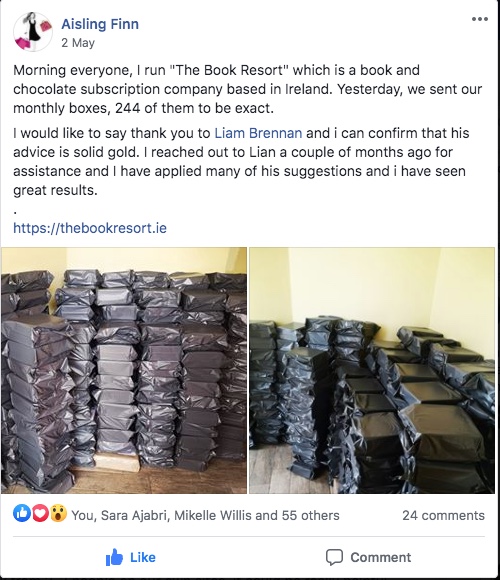Click the blue thumbs-up reaction icon

point(22,513)
